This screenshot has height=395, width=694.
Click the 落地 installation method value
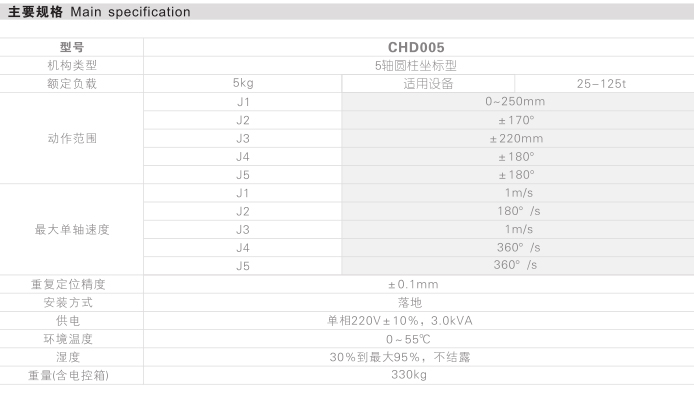tap(410, 302)
